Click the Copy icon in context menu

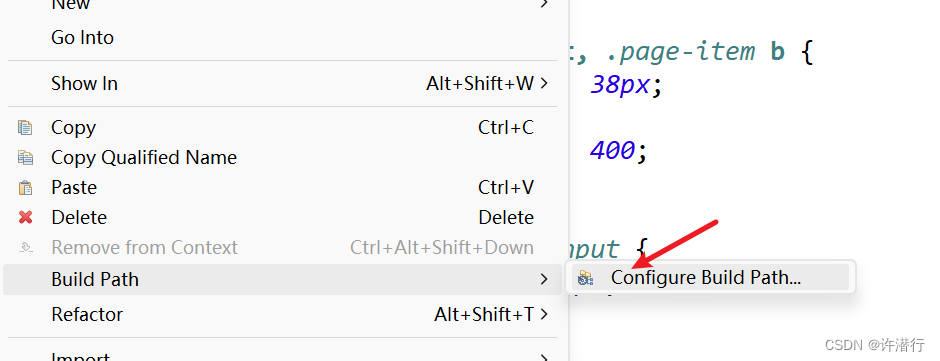tap(25, 128)
